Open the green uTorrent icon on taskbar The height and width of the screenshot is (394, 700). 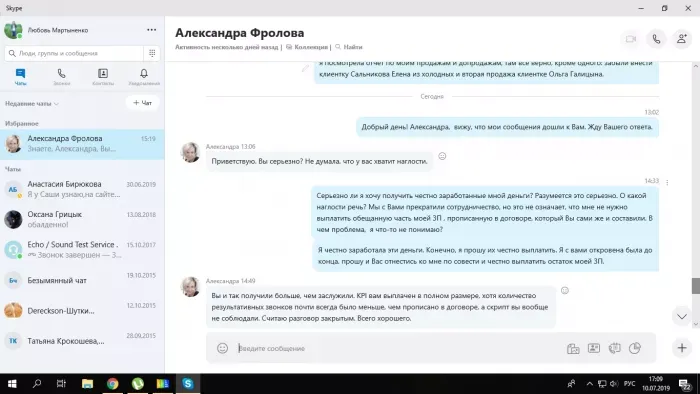(138, 383)
